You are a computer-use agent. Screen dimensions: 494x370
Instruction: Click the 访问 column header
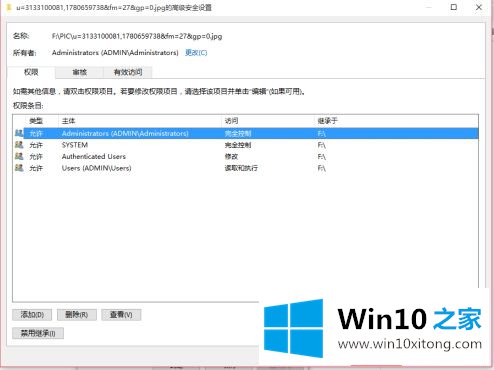click(x=268, y=121)
